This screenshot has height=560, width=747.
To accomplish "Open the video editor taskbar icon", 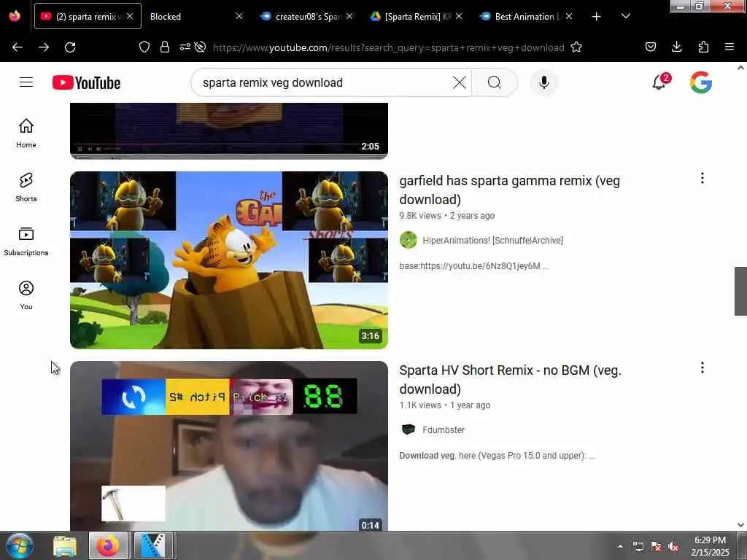I will click(153, 545).
